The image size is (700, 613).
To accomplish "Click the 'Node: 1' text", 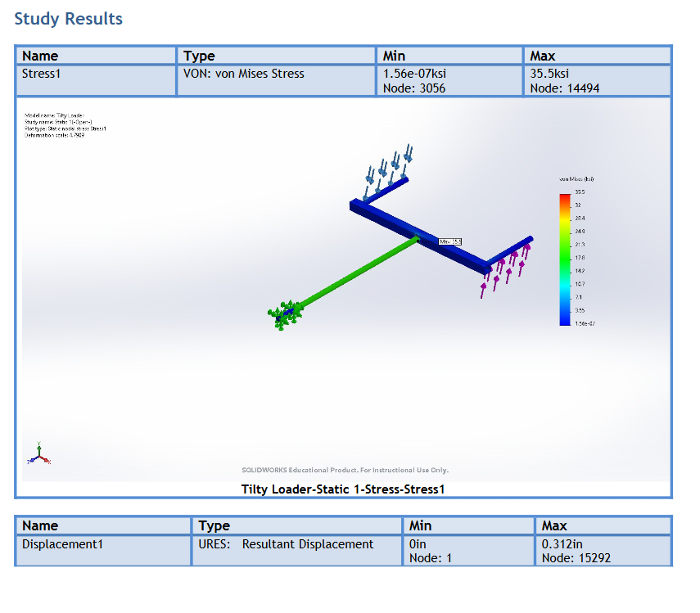I will tap(431, 558).
